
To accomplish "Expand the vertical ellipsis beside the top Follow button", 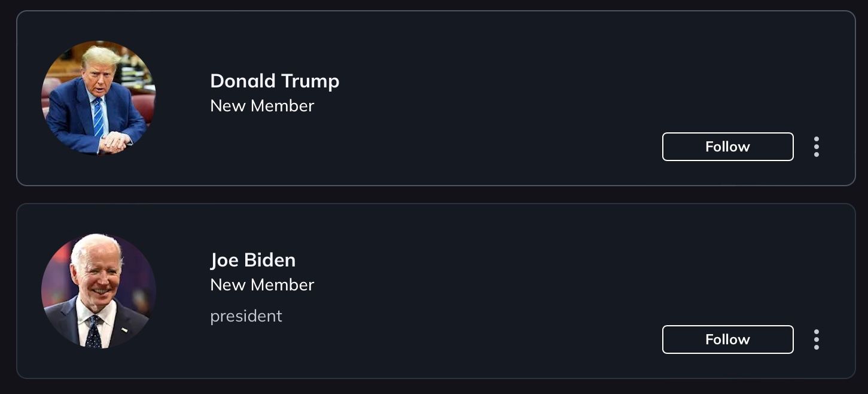I will click(816, 147).
